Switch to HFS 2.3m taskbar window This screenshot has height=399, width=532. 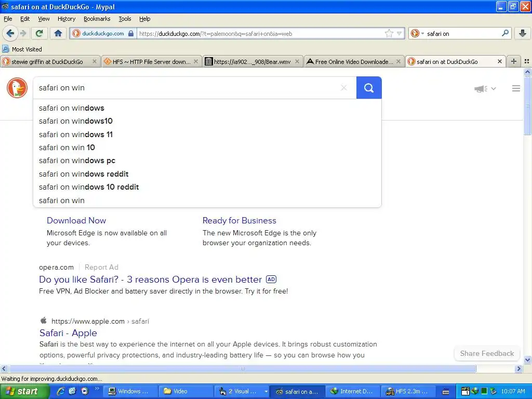tap(409, 392)
